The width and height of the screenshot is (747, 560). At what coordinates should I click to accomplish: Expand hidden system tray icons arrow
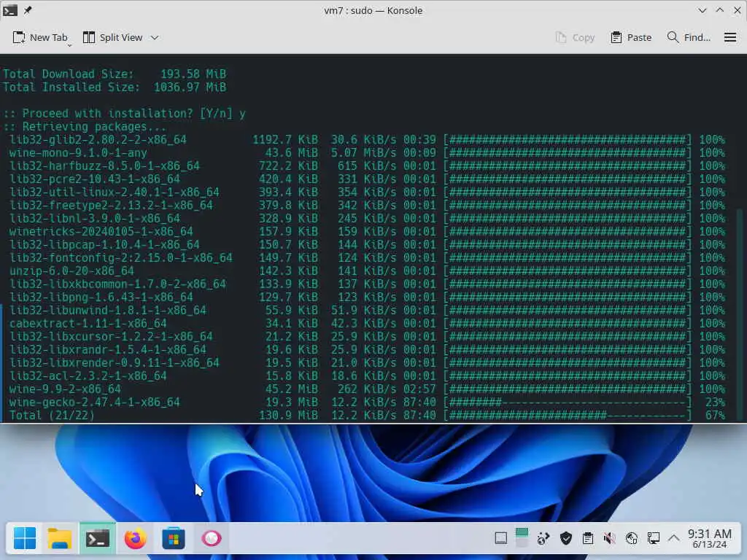673,539
